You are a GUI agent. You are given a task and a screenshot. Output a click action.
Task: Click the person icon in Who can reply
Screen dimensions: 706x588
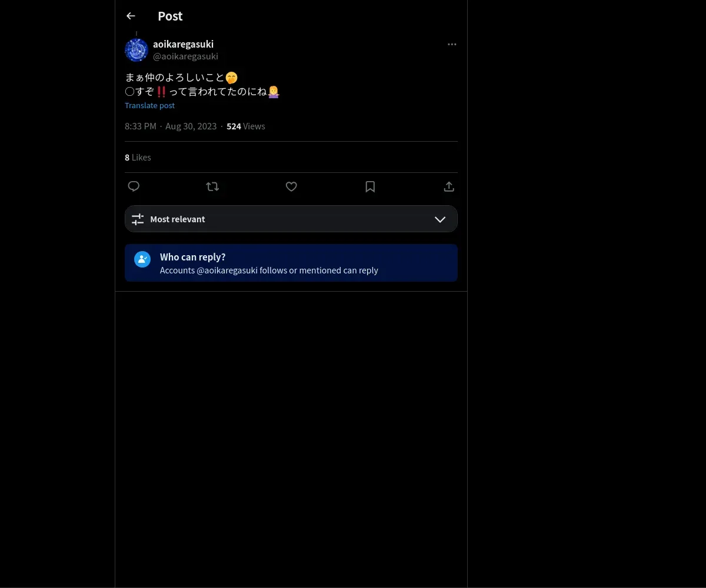[142, 259]
